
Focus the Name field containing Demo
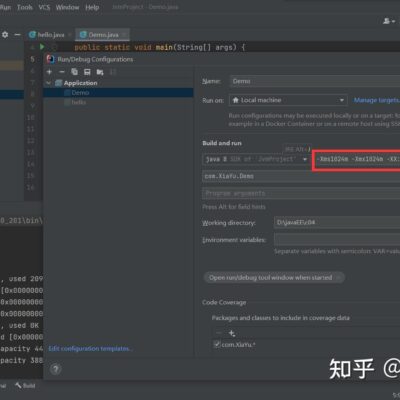[315, 81]
